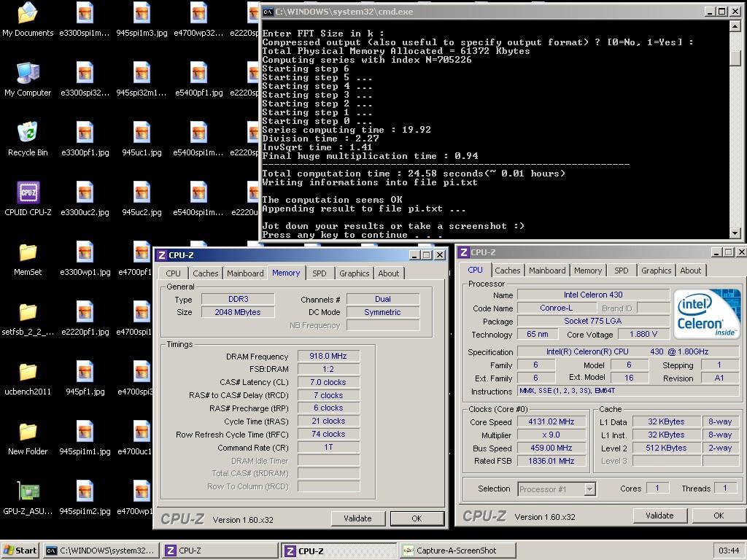Click the CAS# Latency 7.0 clocks value

click(x=328, y=382)
